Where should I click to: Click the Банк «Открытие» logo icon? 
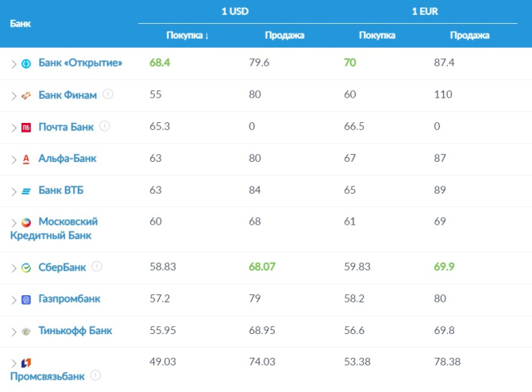[25, 63]
